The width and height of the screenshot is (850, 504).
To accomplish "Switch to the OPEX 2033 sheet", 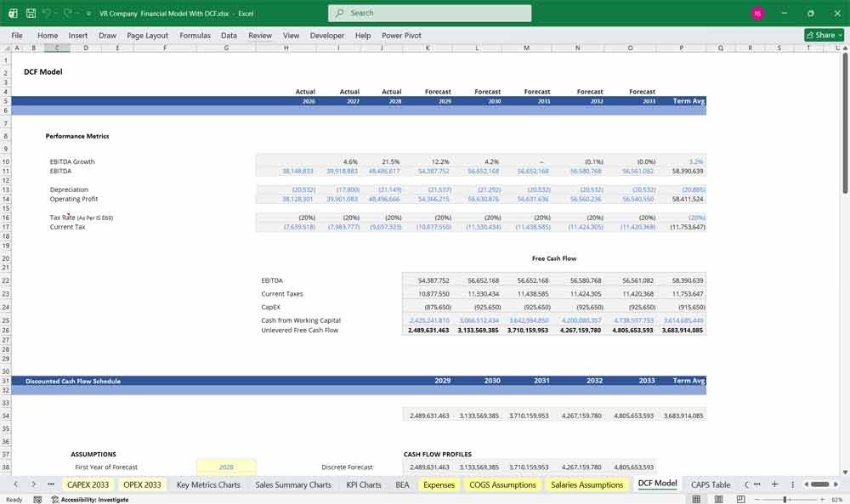I will (142, 484).
